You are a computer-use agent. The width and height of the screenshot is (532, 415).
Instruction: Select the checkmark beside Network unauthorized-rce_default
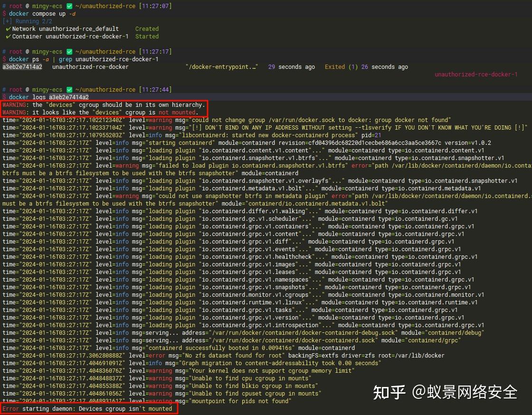tap(8, 28)
